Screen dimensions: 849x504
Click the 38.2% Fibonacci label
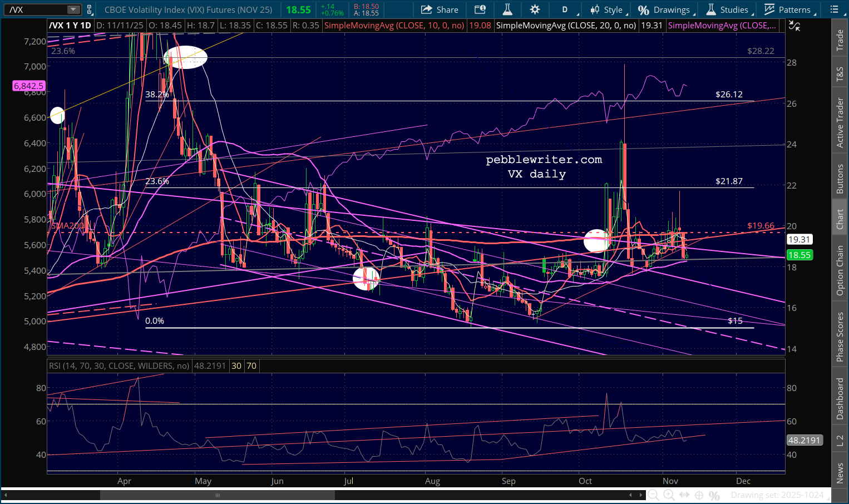[157, 95]
